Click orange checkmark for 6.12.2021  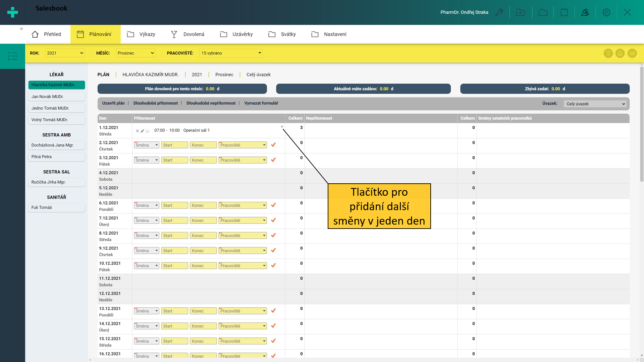[273, 205]
